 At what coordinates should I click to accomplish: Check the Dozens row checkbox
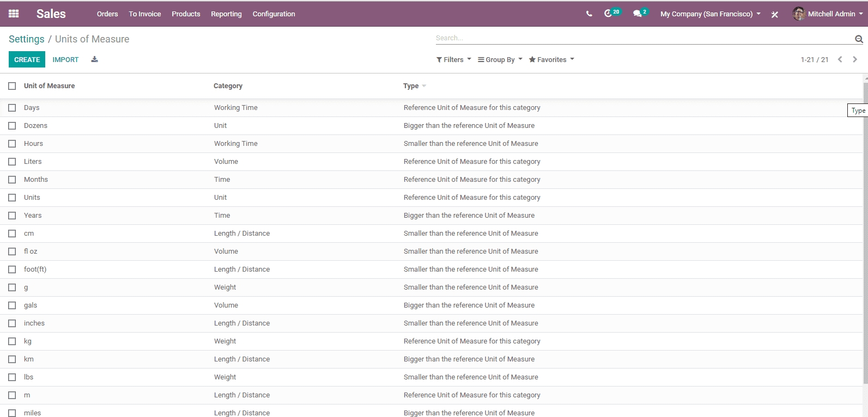click(x=12, y=126)
